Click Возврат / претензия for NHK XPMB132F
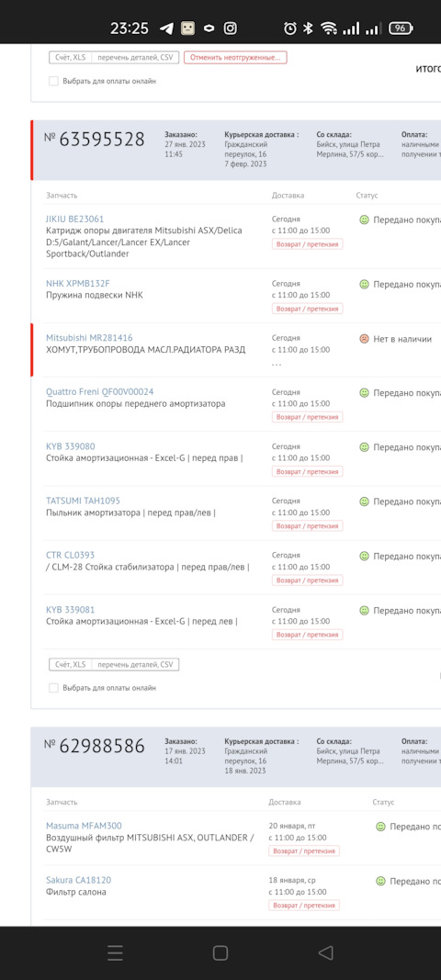Image resolution: width=441 pixels, height=980 pixels. pyautogui.click(x=307, y=309)
